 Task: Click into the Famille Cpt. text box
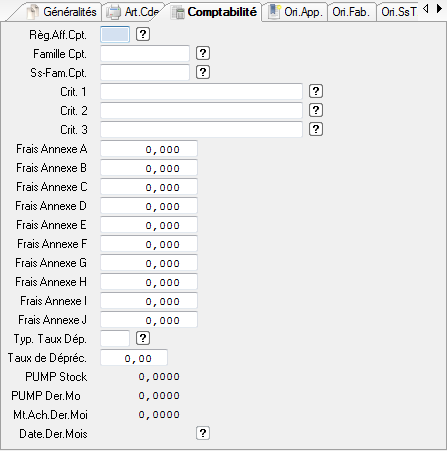pos(145,53)
